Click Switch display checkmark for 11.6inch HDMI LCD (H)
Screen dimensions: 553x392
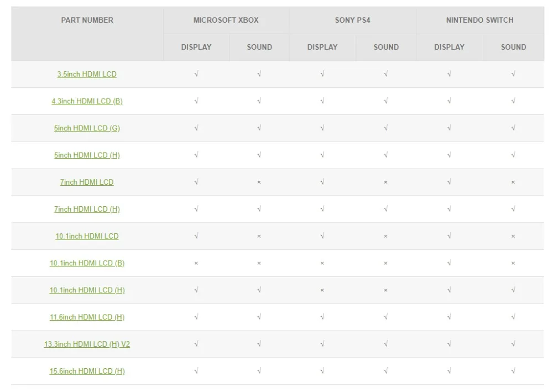point(449,317)
